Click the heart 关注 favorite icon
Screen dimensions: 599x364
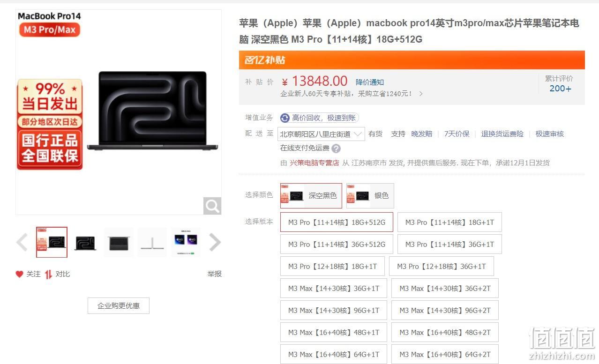[19, 274]
